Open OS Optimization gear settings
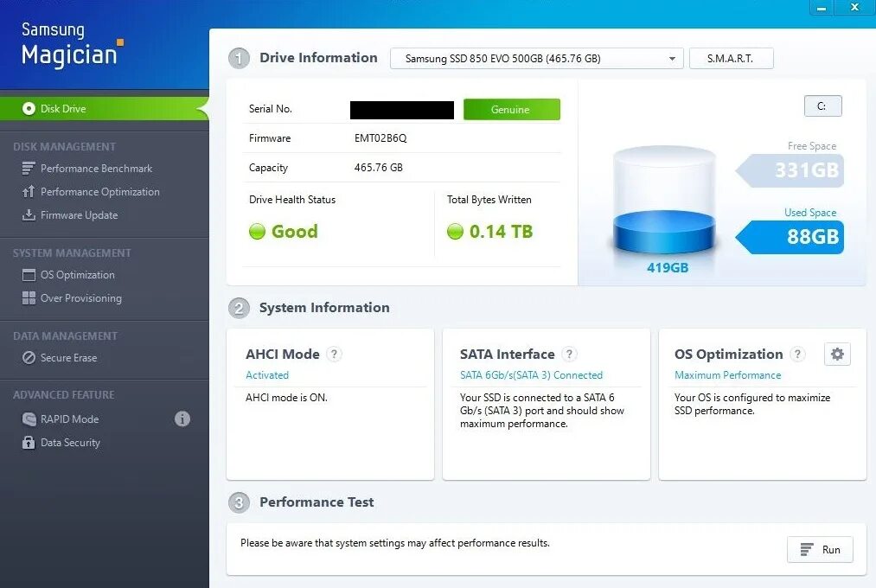The width and height of the screenshot is (876, 588). tap(837, 354)
